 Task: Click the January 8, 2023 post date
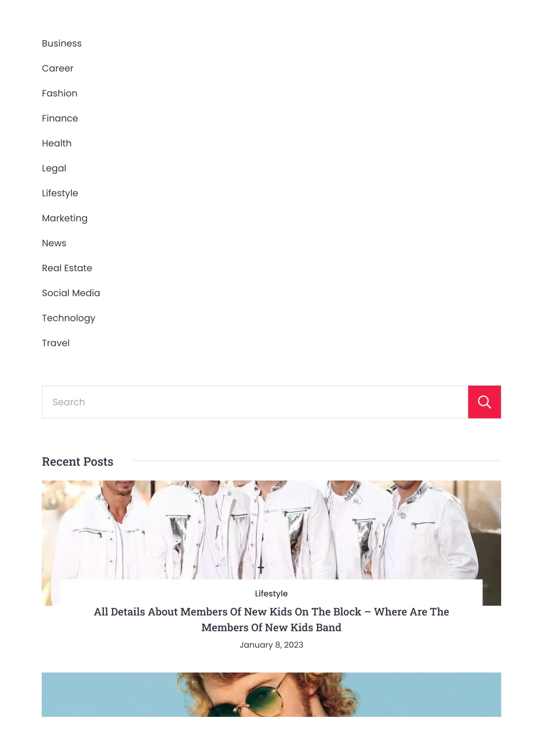tap(271, 645)
